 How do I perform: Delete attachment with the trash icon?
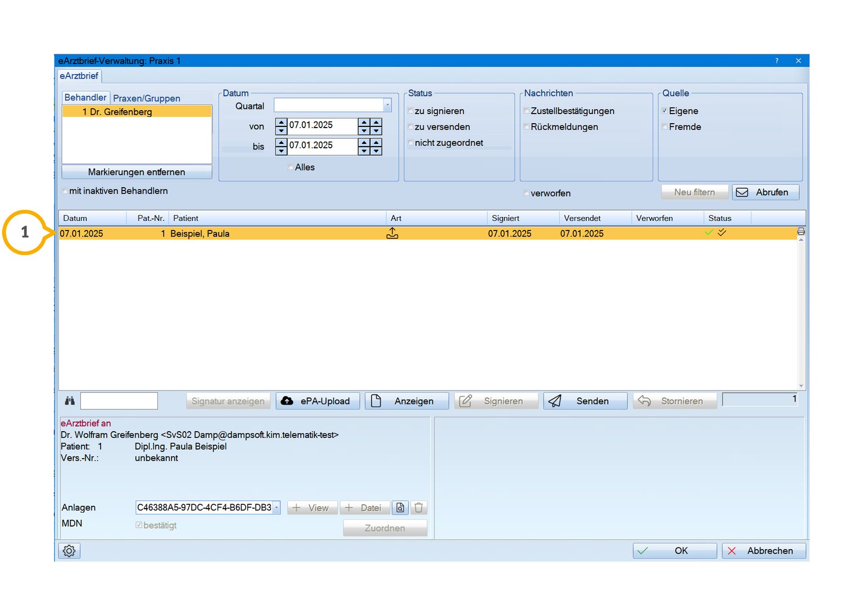[x=419, y=508]
